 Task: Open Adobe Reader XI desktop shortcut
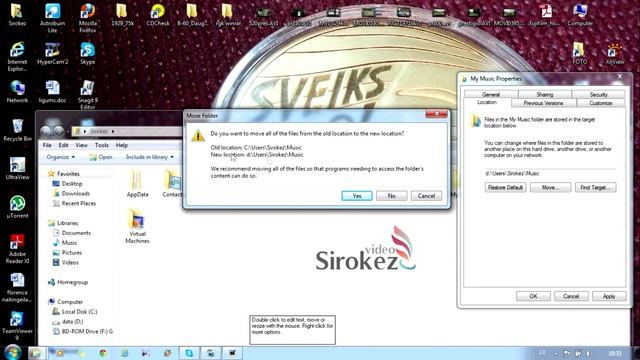pos(17,249)
